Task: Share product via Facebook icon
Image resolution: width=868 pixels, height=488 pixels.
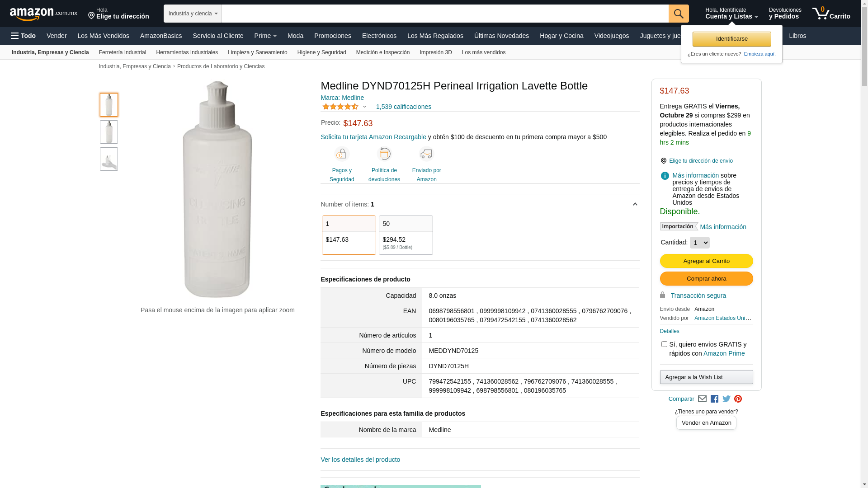Action: (714, 399)
